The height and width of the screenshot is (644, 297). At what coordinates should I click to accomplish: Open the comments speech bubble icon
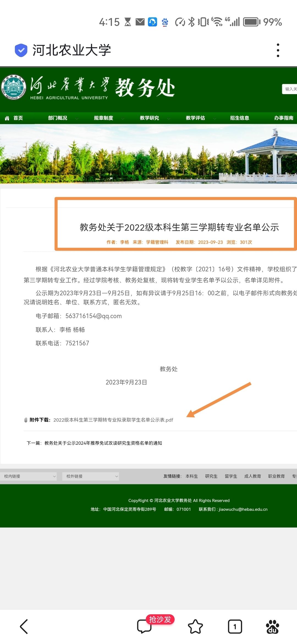coord(144,627)
